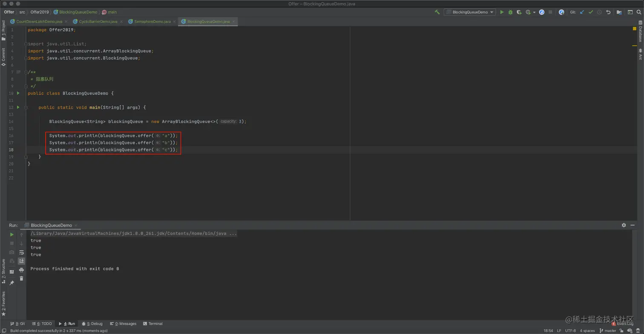The image size is (644, 334).
Task: Collapse the Javadoc comment fold on line 7
Action: (26, 72)
